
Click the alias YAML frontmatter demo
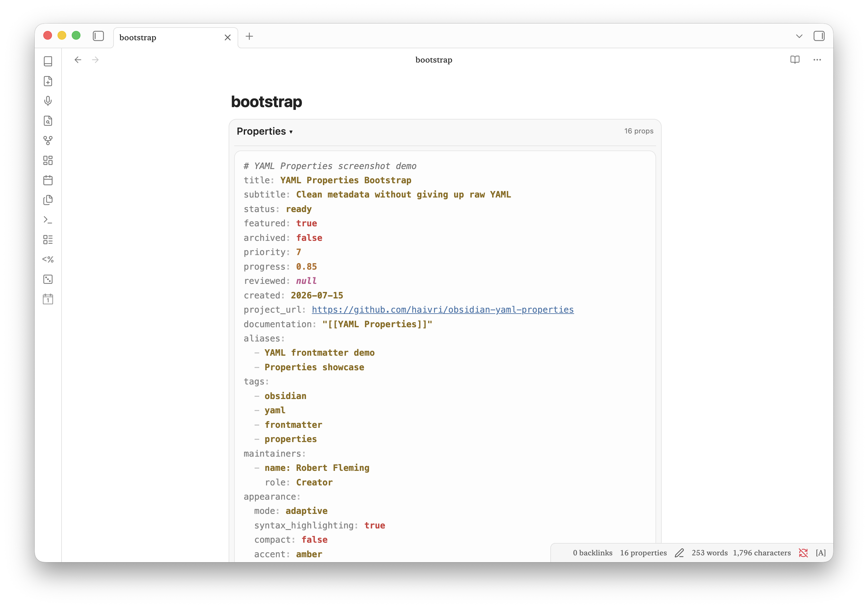320,353
